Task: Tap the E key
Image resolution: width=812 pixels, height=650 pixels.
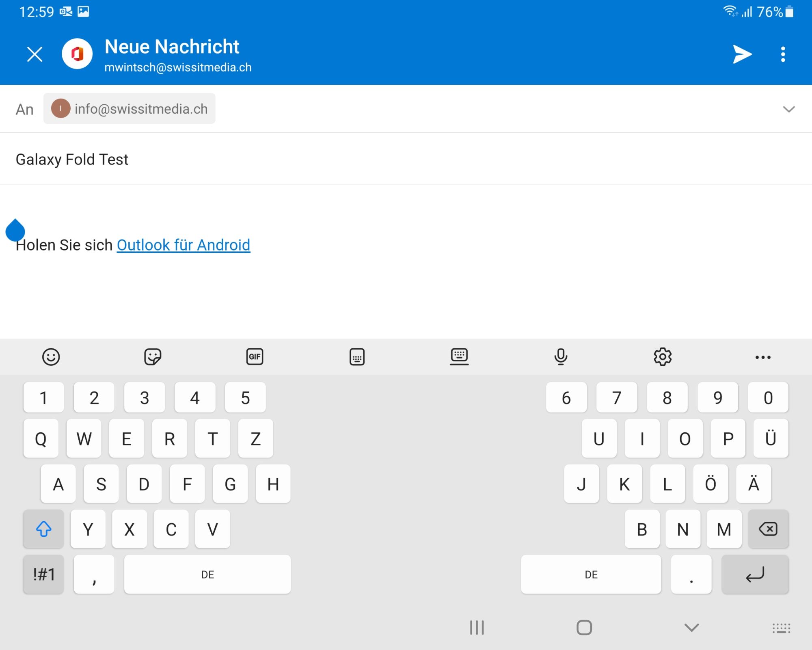Action: [x=127, y=438]
